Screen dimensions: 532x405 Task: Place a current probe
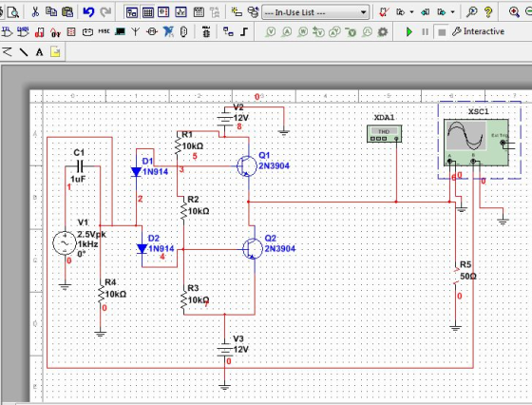287,32
